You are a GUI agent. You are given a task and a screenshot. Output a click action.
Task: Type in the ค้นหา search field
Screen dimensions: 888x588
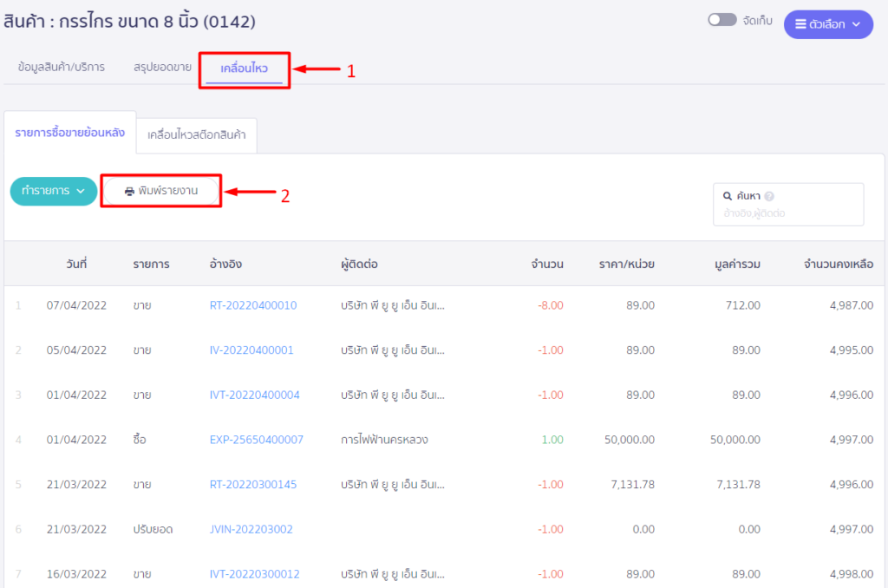788,212
